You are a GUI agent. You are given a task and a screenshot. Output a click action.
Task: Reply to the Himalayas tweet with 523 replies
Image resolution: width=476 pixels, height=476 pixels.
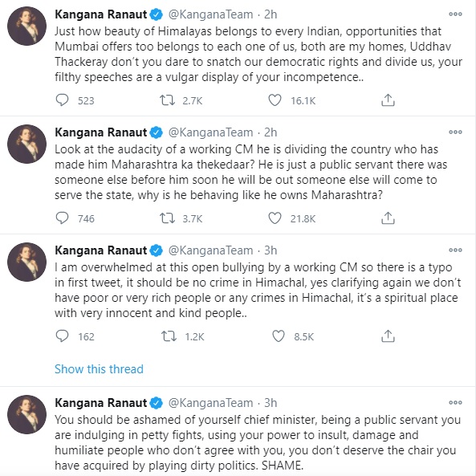pyautogui.click(x=63, y=100)
